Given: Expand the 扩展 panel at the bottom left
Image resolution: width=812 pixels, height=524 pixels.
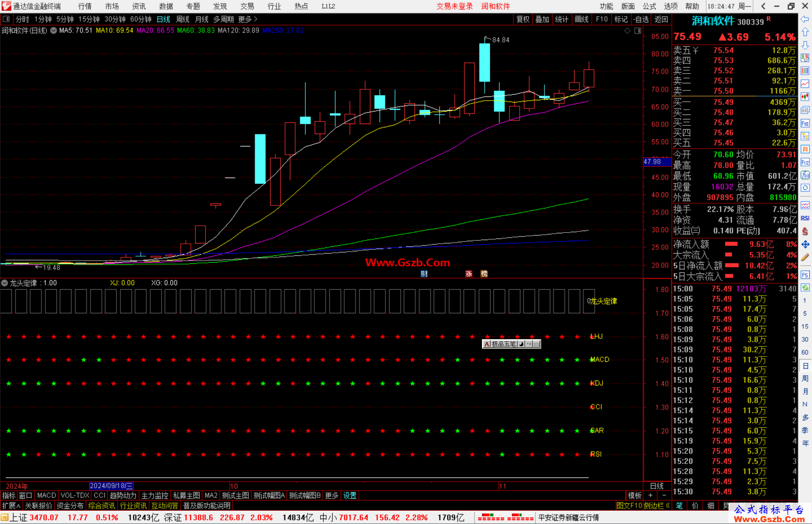Looking at the screenshot, I should (11, 506).
